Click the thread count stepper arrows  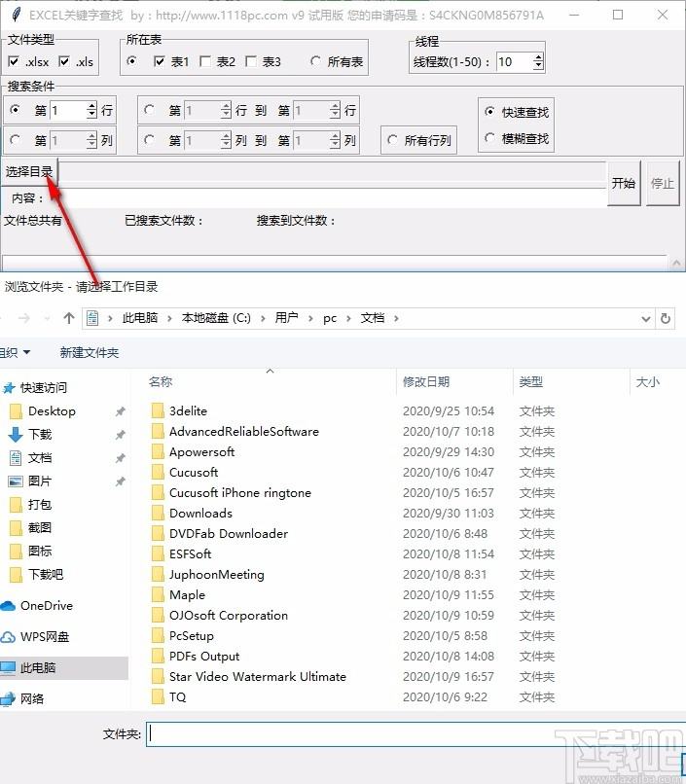538,61
